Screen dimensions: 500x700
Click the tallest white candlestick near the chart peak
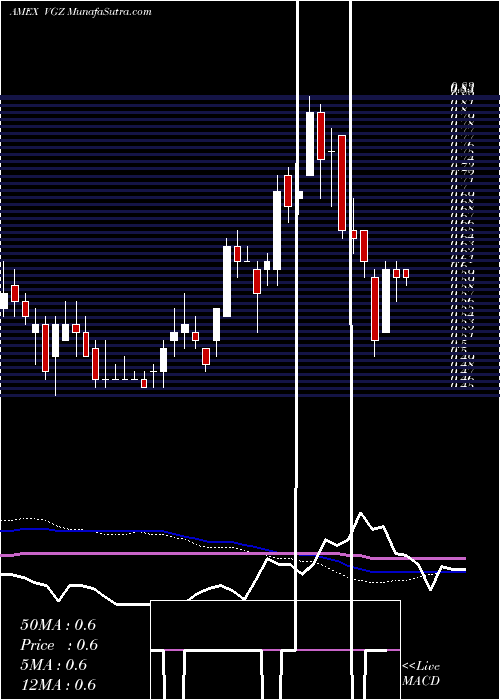pos(310,144)
